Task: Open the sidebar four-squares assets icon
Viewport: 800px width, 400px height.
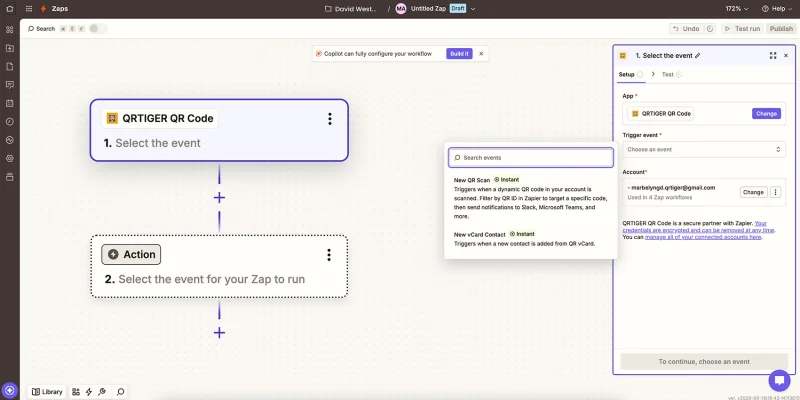Action: pyautogui.click(x=10, y=30)
